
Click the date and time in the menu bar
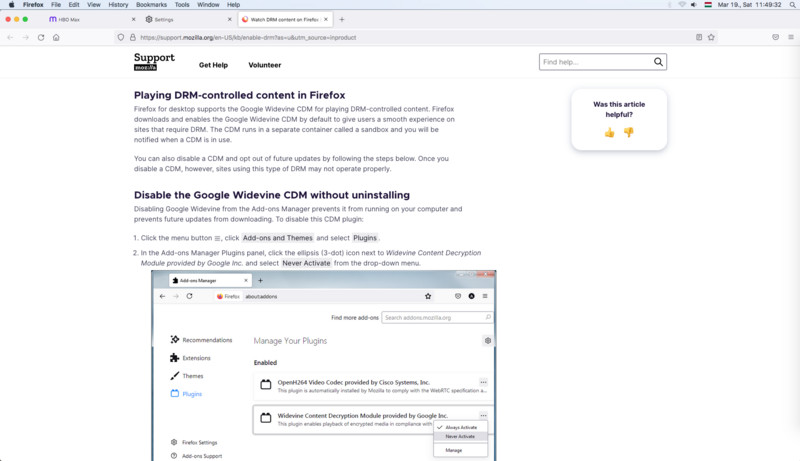[x=749, y=5]
